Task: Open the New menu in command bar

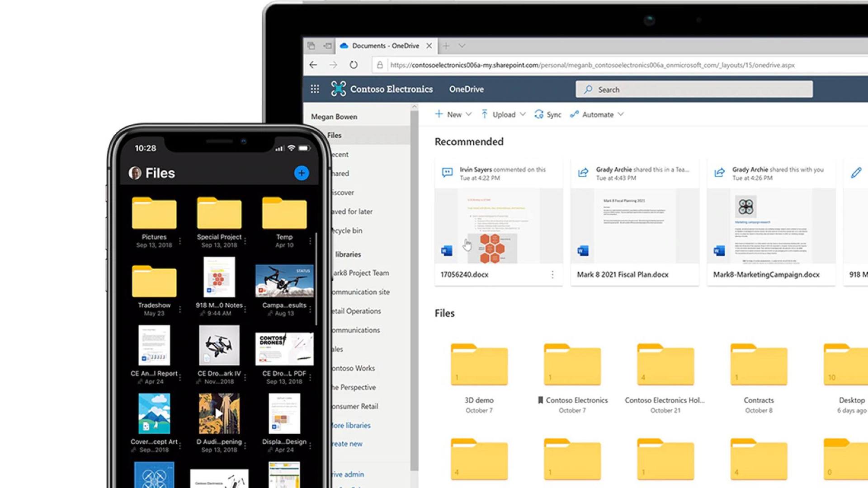Action: 453,114
